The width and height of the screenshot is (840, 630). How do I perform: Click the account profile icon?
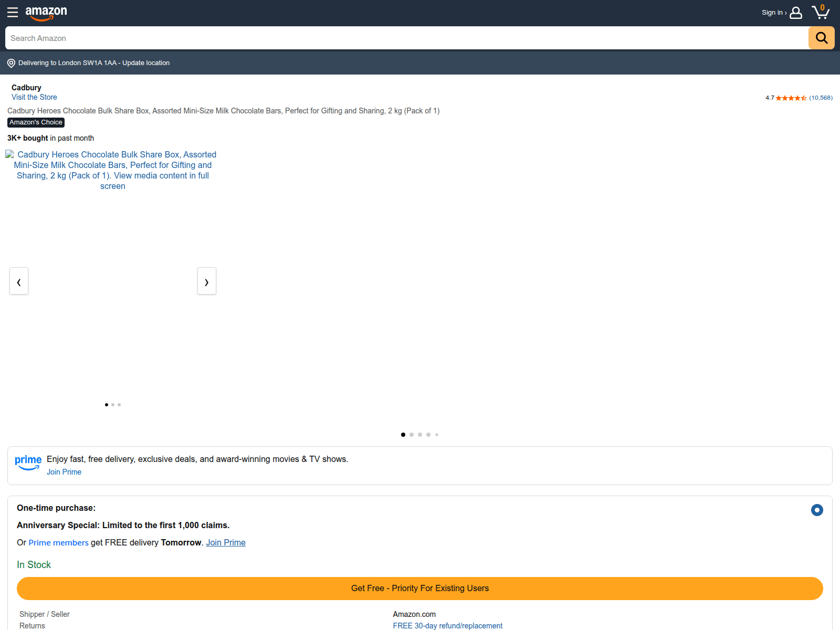796,13
